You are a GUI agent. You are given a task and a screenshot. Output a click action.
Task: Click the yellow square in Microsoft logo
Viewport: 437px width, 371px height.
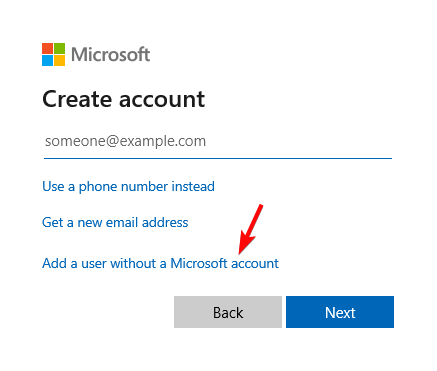[x=59, y=61]
